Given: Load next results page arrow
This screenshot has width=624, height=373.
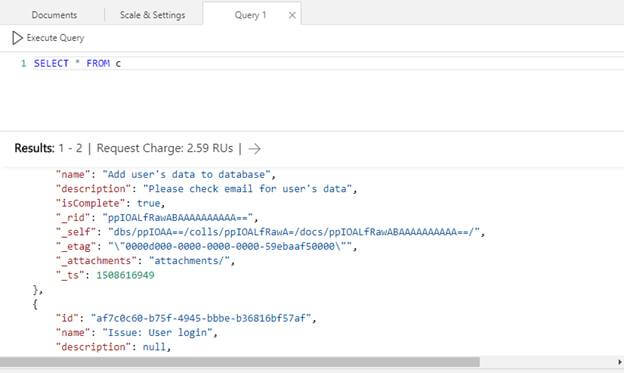Looking at the screenshot, I should pos(255,148).
